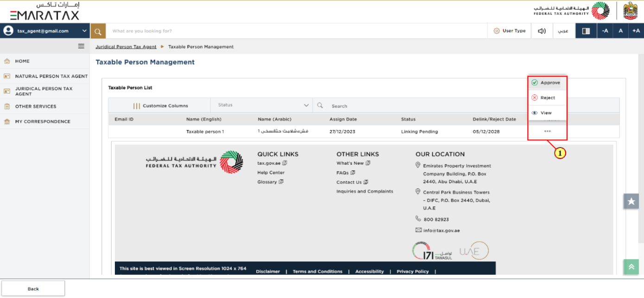
Task: Click the EmaraTax logo
Action: coord(44,12)
